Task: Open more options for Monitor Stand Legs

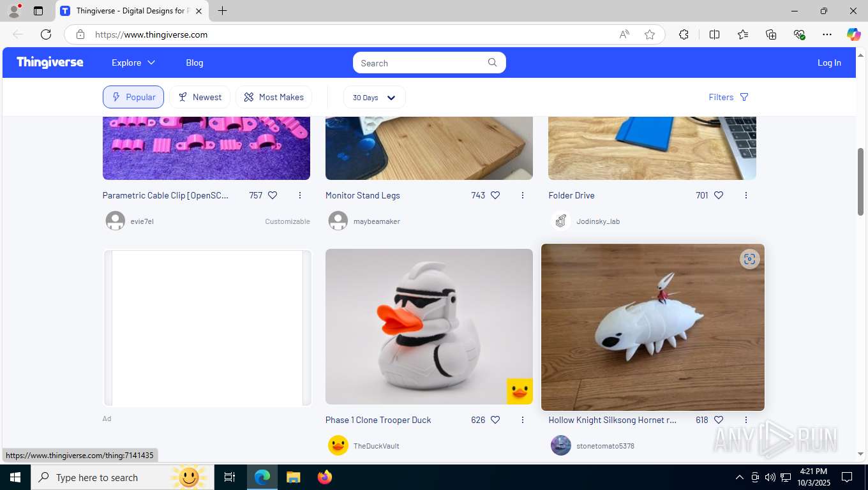Action: point(523,195)
